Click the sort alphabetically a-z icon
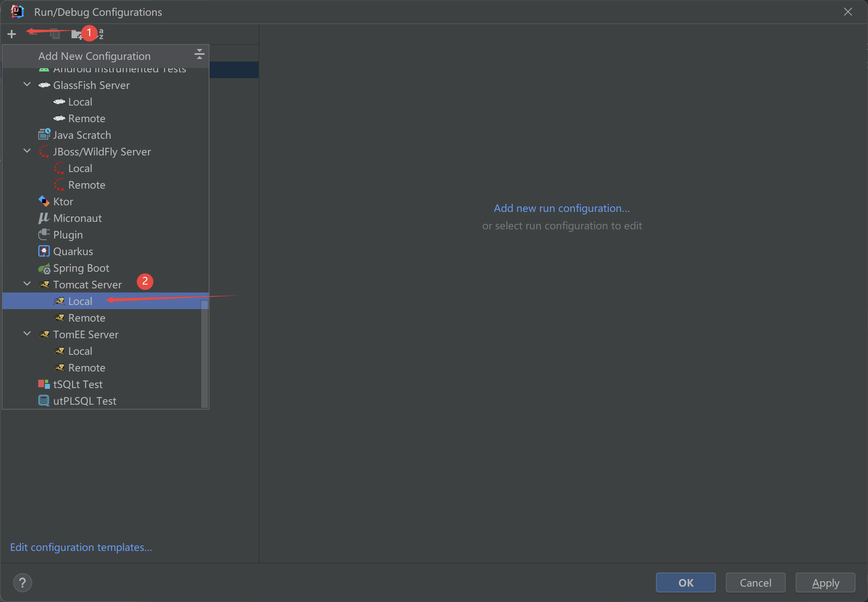Image resolution: width=868 pixels, height=602 pixels. point(101,34)
